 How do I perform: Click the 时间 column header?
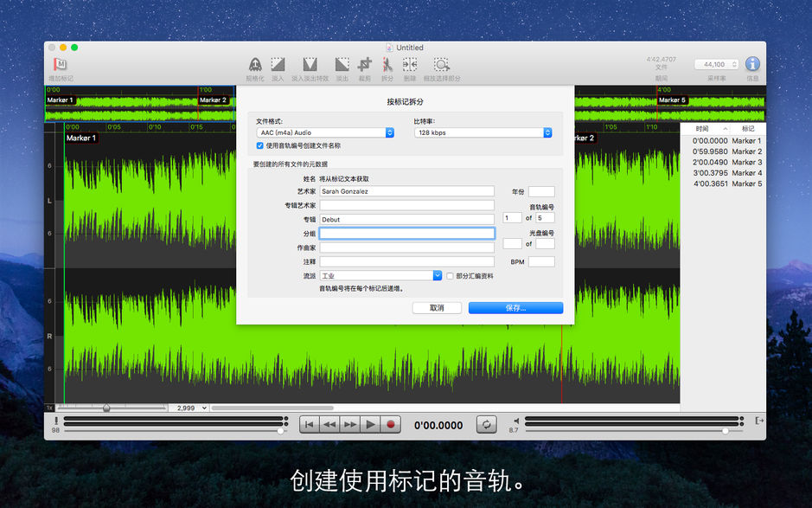704,126
